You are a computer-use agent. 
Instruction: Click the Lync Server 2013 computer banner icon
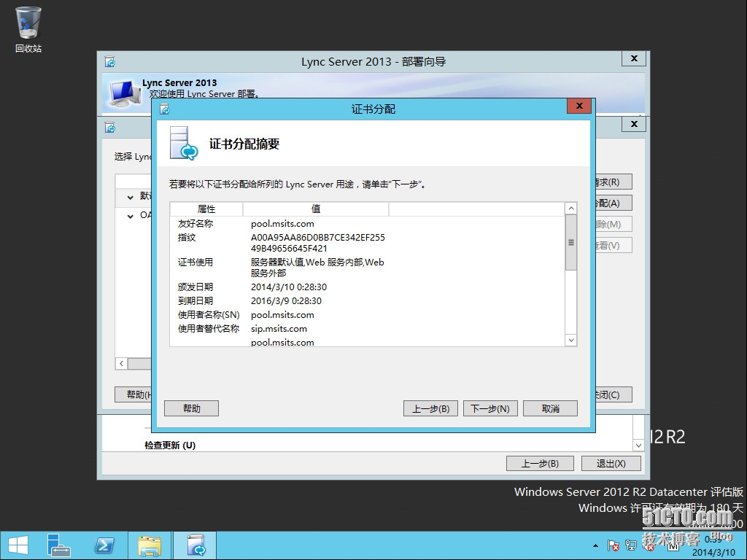(125, 93)
